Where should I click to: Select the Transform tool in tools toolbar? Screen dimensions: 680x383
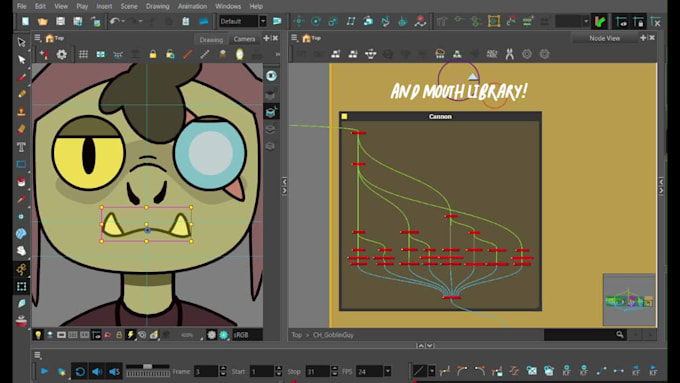tap(21, 42)
